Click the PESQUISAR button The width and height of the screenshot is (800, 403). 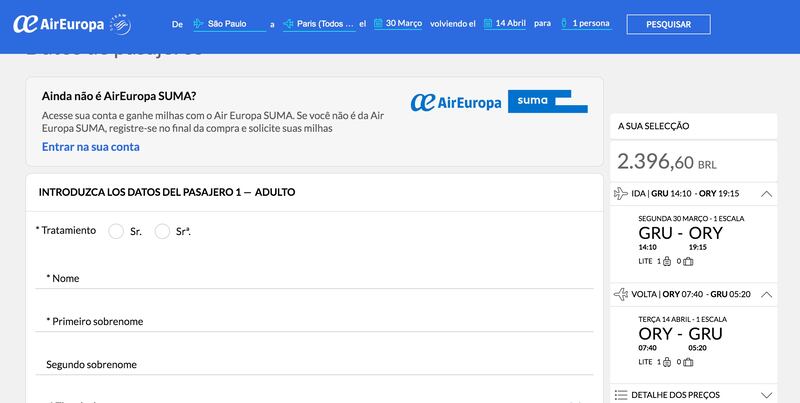click(668, 23)
